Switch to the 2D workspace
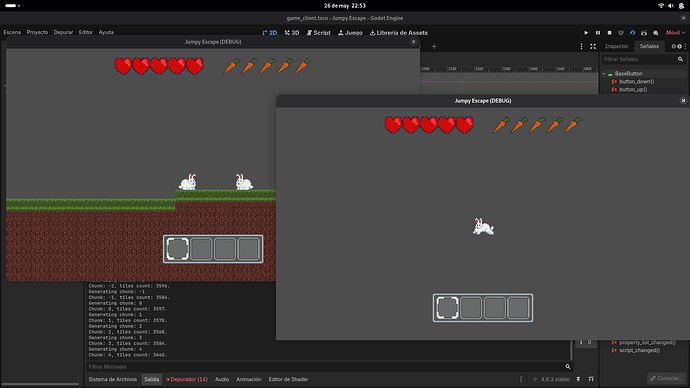 (270, 33)
